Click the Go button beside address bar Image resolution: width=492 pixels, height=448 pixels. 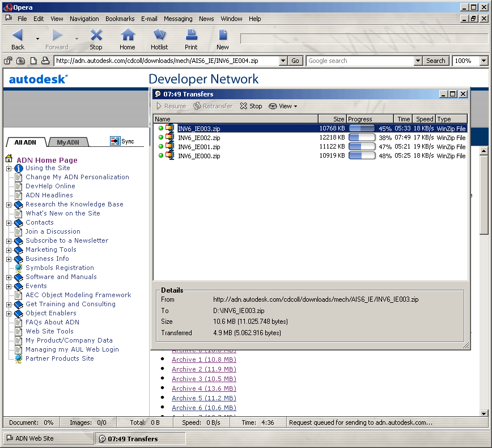[x=295, y=61]
